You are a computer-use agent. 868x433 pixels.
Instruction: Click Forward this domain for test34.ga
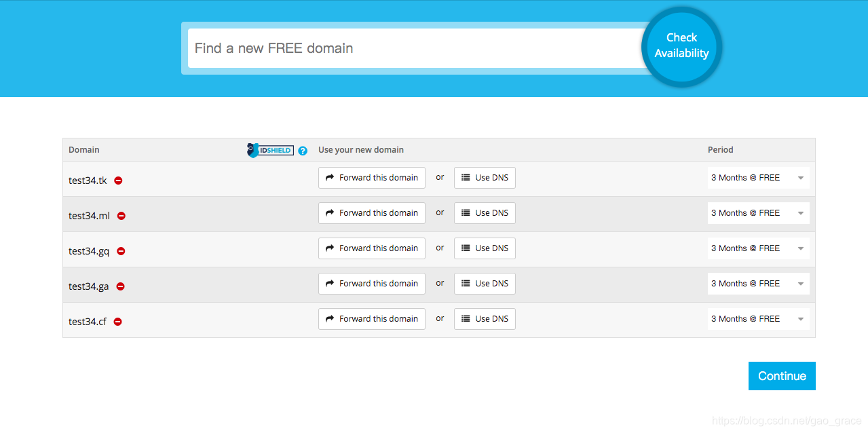click(x=372, y=284)
